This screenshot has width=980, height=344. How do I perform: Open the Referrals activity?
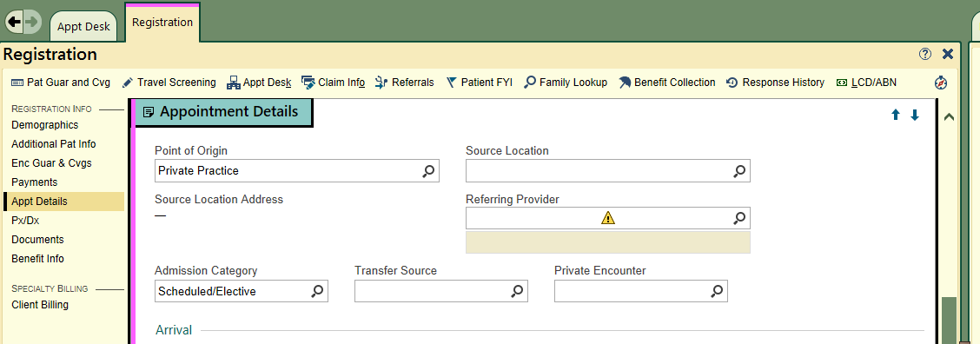(404, 82)
